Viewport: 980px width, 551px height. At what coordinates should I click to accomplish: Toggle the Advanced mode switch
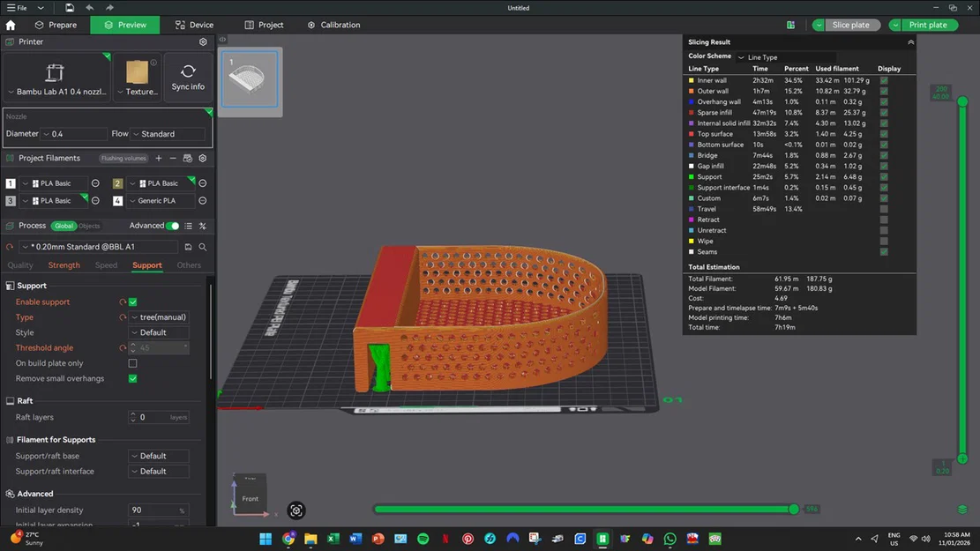click(173, 226)
